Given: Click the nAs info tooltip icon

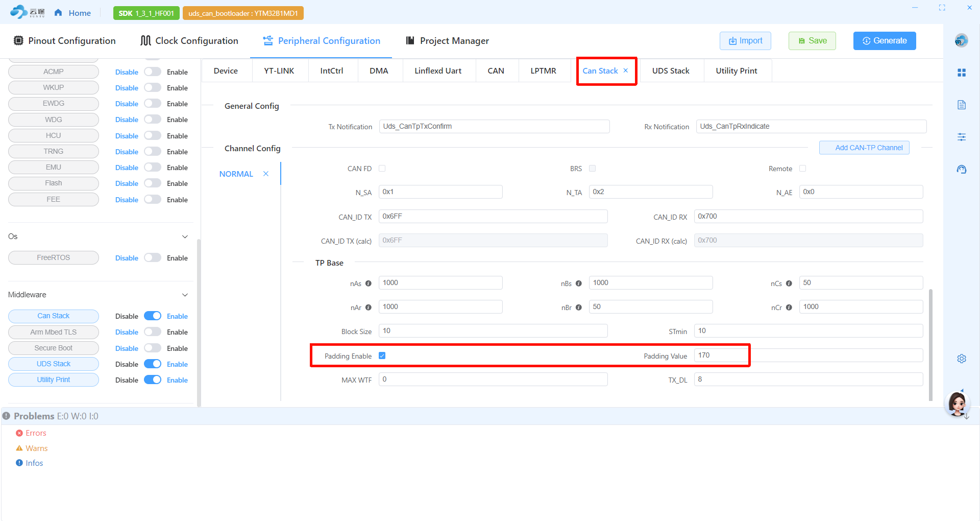Looking at the screenshot, I should coord(369,283).
